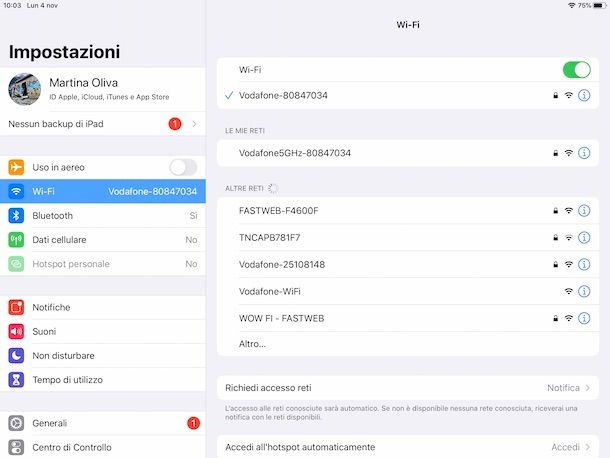Screen dimensions: 610x458
Task: Open info for Vodafone5GHz-80847034 network
Action: (584, 153)
